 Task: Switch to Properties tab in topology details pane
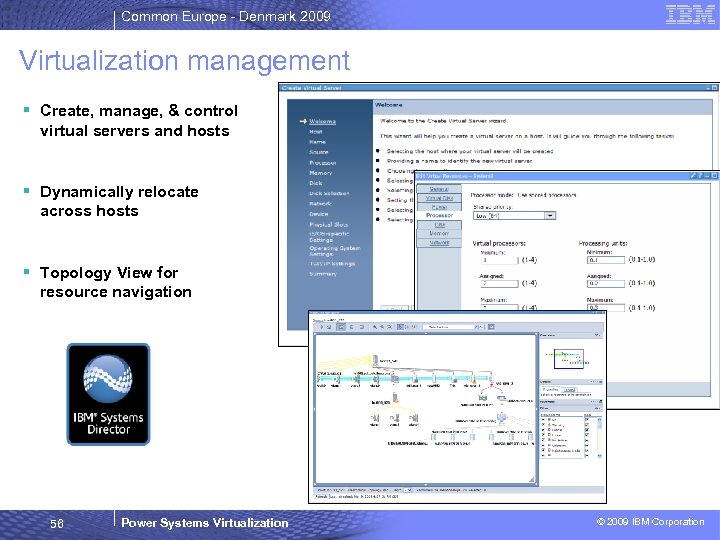click(551, 390)
